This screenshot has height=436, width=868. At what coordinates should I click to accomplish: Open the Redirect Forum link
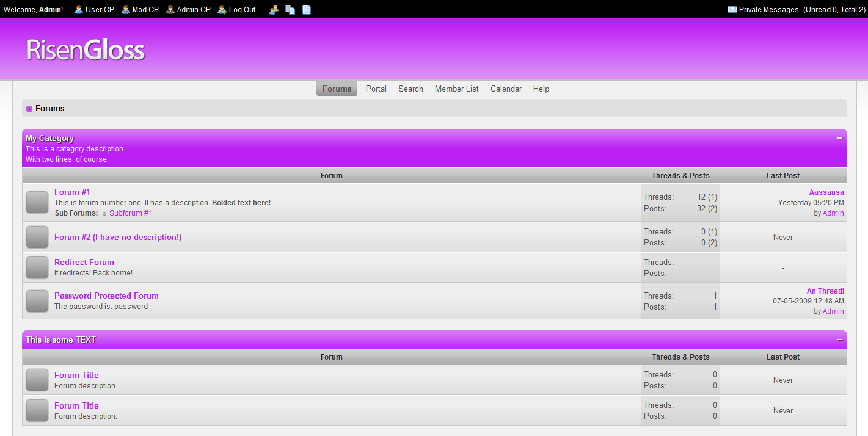[x=84, y=262]
